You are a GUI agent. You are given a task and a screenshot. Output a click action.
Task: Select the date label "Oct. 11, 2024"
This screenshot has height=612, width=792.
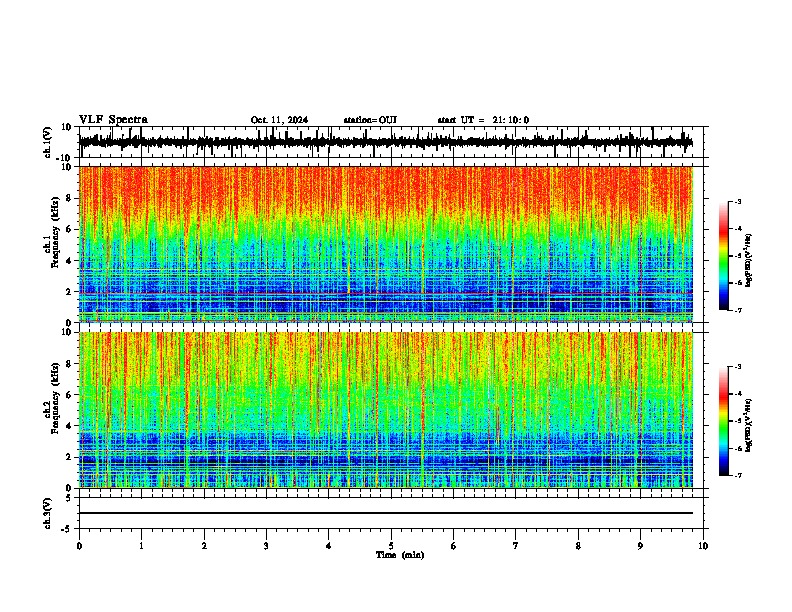click(279, 120)
